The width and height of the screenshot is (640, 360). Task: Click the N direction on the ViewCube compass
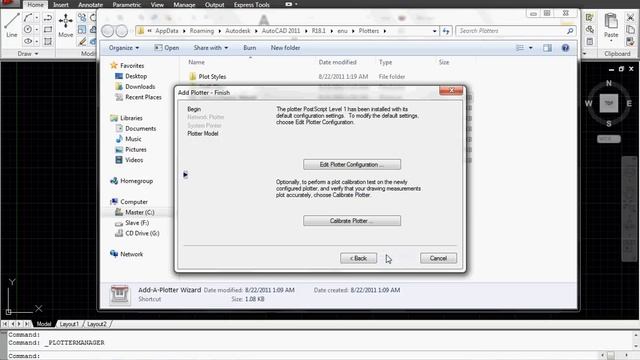coord(609,83)
